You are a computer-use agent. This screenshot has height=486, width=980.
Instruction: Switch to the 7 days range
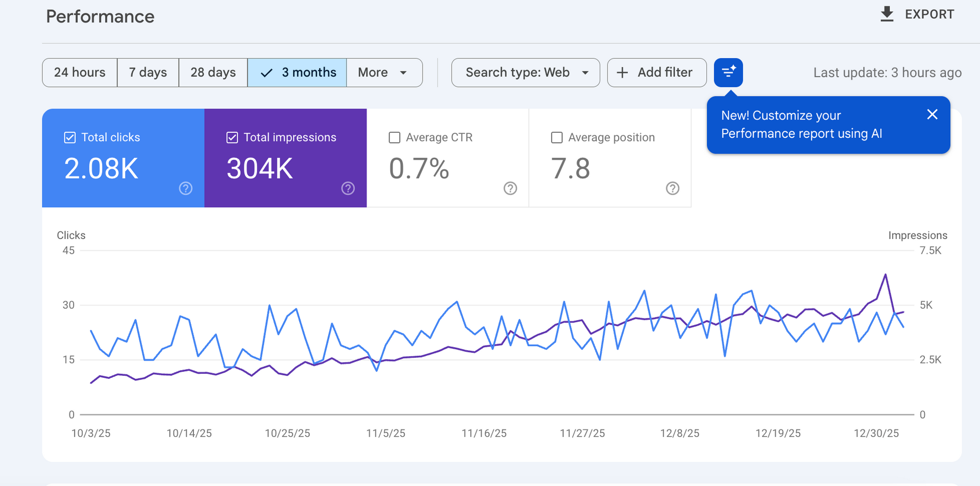pyautogui.click(x=148, y=72)
